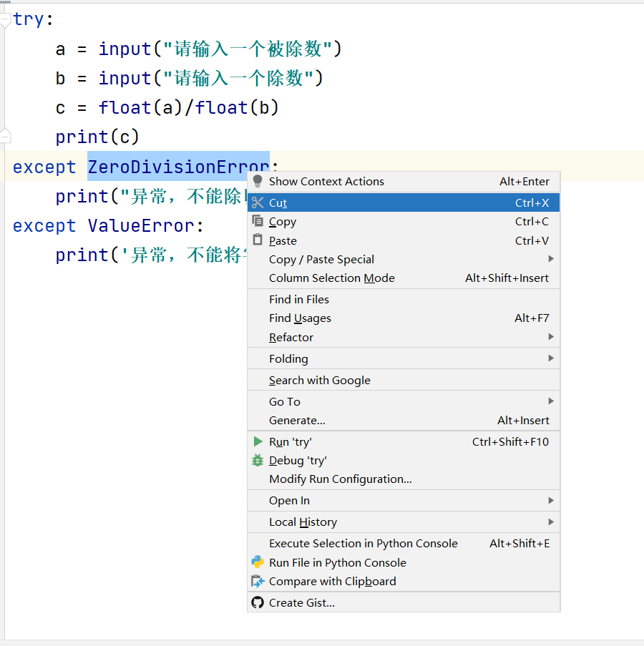Choose Compare with Clipboard
Screen dimensions: 644x646
tap(404, 582)
